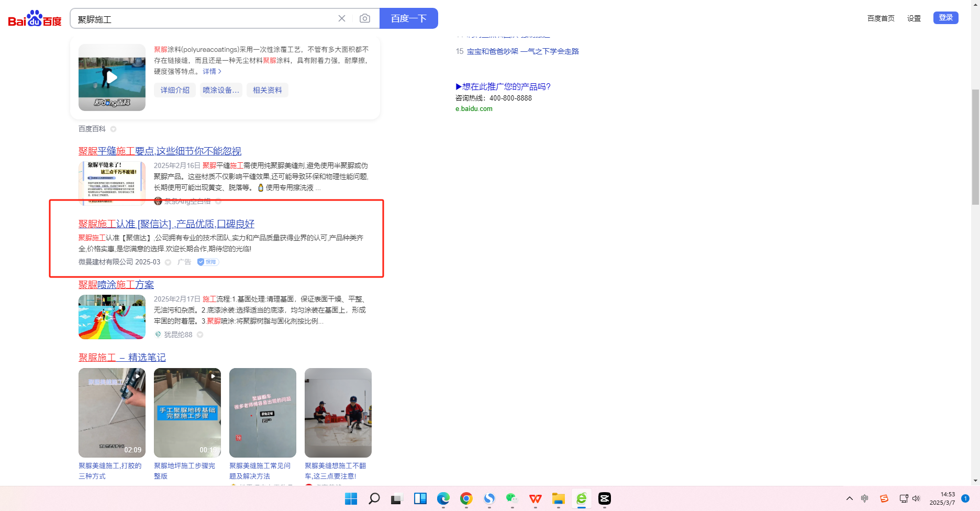
Task: Open the 设置 menu
Action: tap(914, 18)
